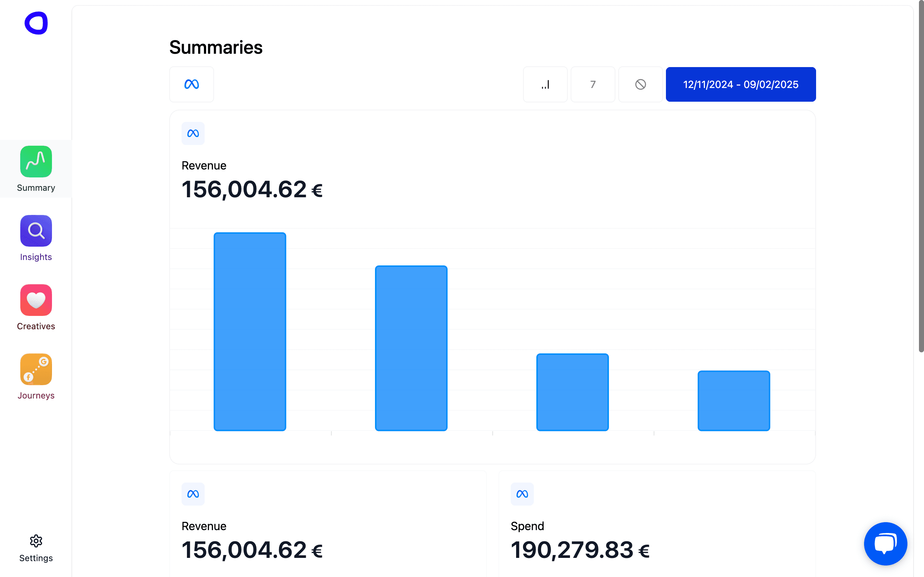This screenshot has width=924, height=577.
Task: Click the Meta icon on the Spend card
Action: click(x=522, y=493)
